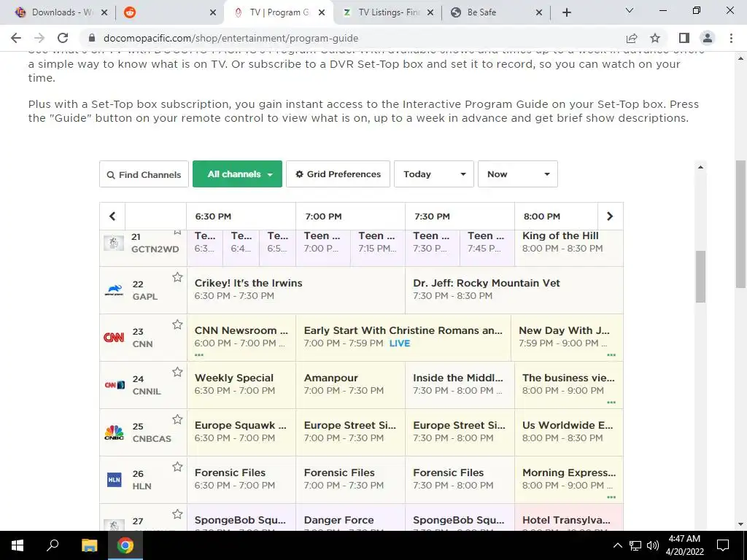
Task: Go back to previous page in Chrome
Action: tap(16, 38)
